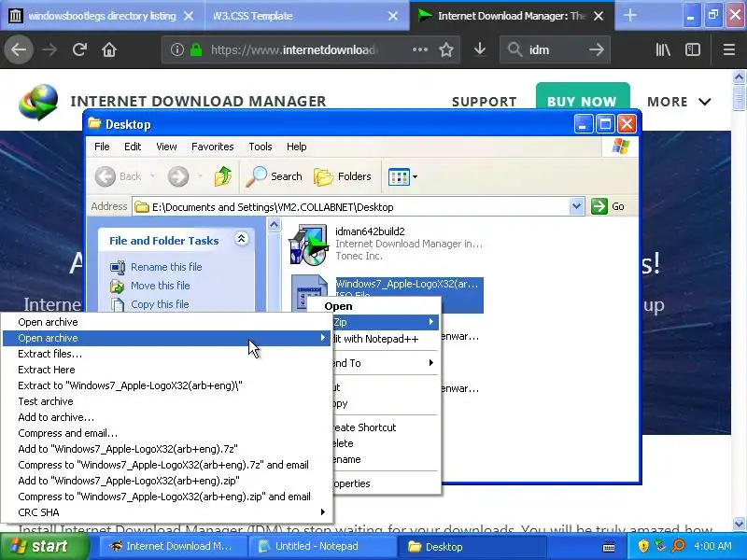Click the BUY NOW button

pyautogui.click(x=582, y=97)
